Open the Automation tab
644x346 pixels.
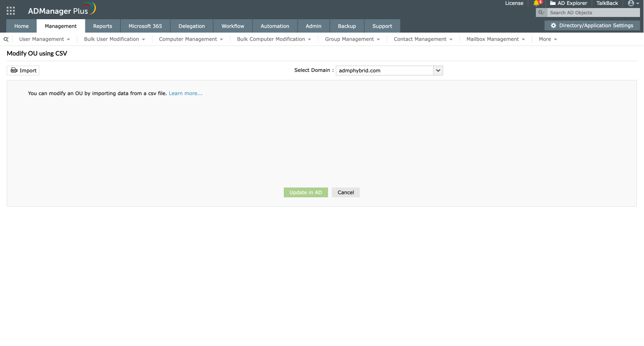click(275, 26)
